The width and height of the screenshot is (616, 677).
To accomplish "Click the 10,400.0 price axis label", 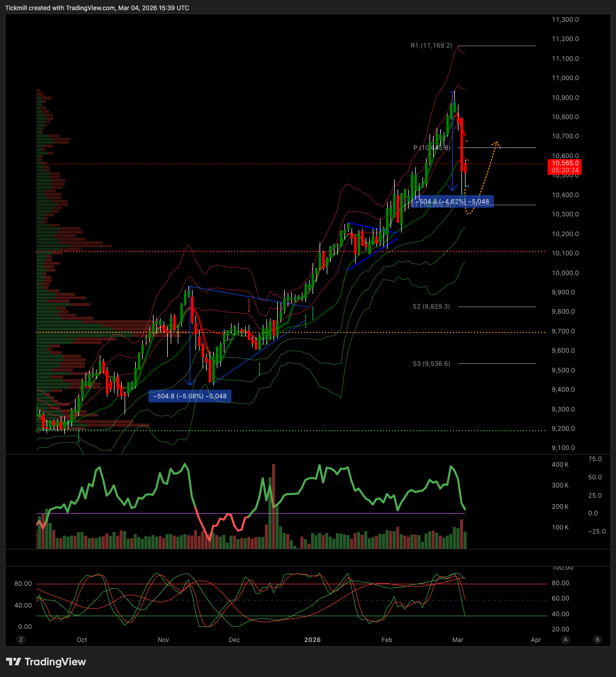I will 565,195.
